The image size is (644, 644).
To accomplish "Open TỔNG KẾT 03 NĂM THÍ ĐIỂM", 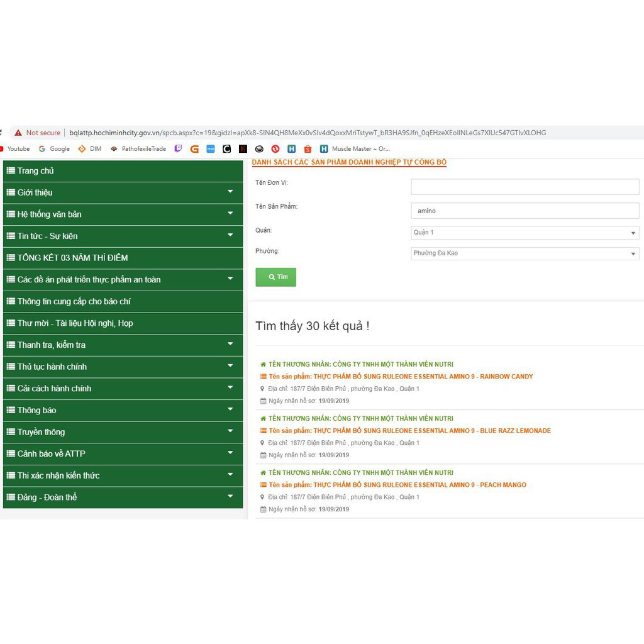I will pyautogui.click(x=72, y=258).
